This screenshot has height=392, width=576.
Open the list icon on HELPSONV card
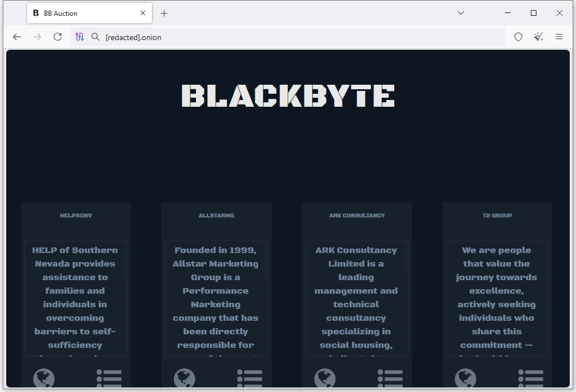(109, 378)
